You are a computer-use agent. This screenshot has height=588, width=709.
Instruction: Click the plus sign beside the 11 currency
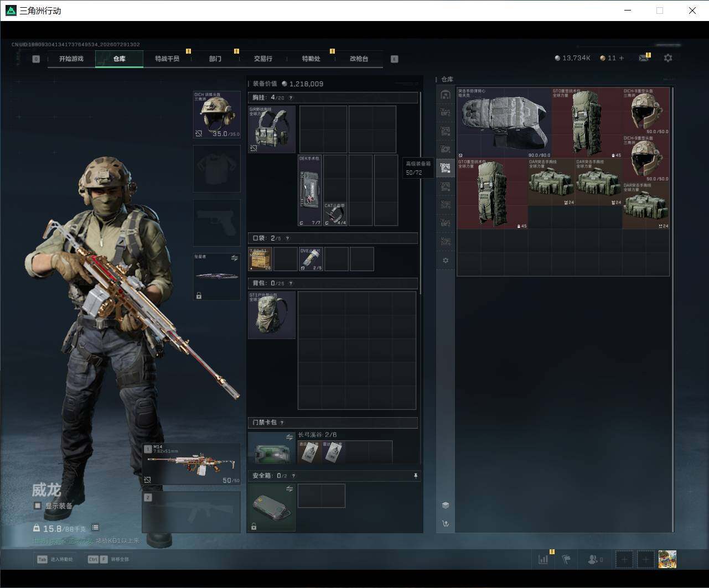coord(622,58)
